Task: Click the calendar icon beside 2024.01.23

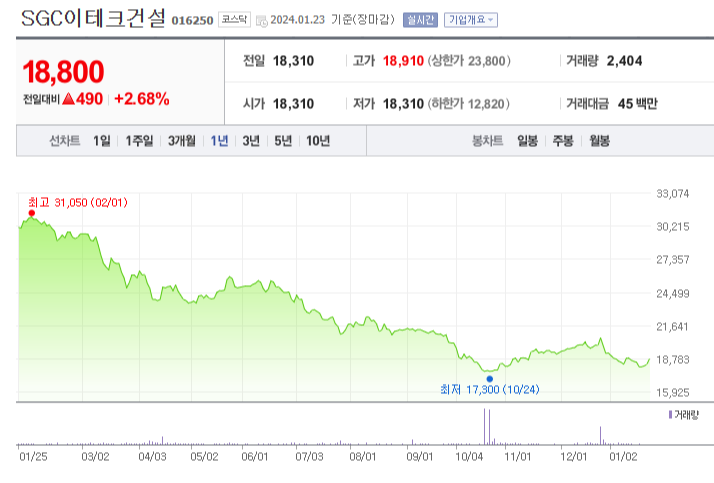Action: tap(261, 21)
